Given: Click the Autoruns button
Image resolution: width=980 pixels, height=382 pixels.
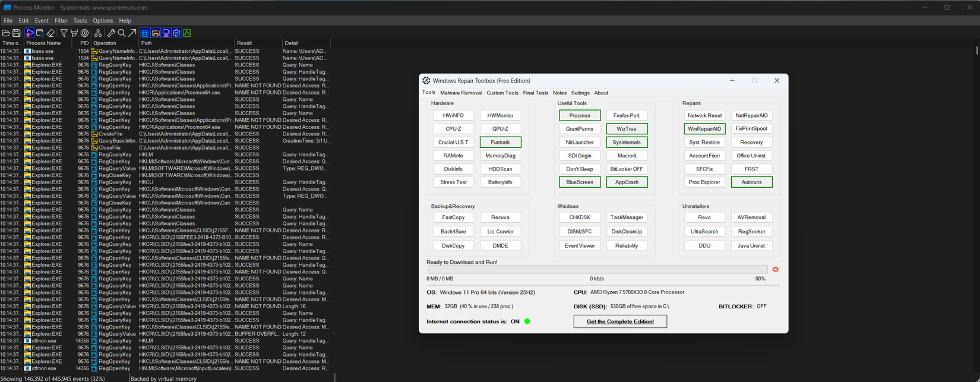Looking at the screenshot, I should [x=751, y=182].
